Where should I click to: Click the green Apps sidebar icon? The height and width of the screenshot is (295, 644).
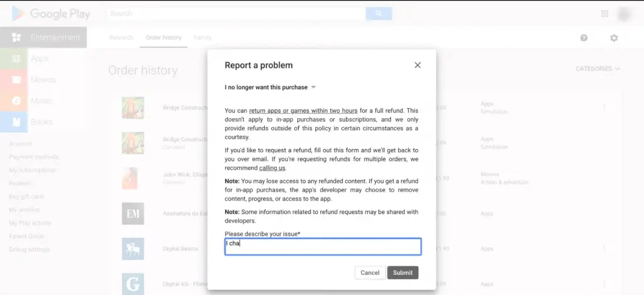click(16, 58)
